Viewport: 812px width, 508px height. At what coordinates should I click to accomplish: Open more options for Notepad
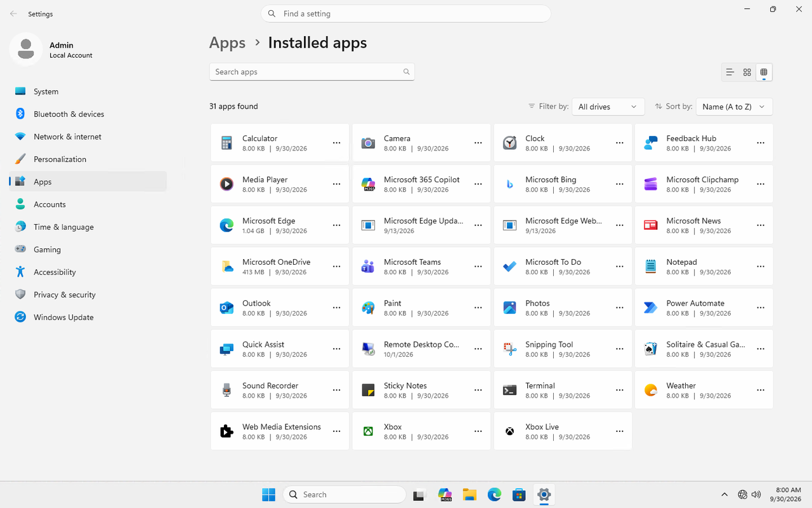pos(761,267)
